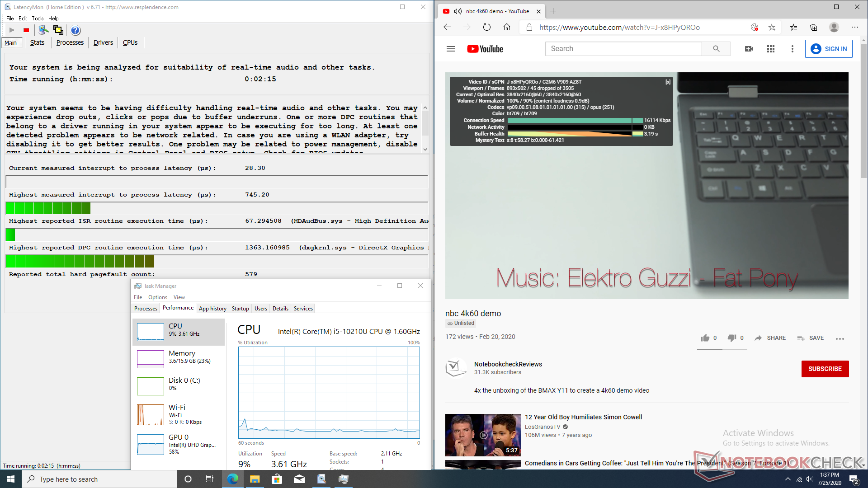This screenshot has height=488, width=868.
Task: Switch to Task Manager Processes tab
Action: pyautogui.click(x=146, y=309)
